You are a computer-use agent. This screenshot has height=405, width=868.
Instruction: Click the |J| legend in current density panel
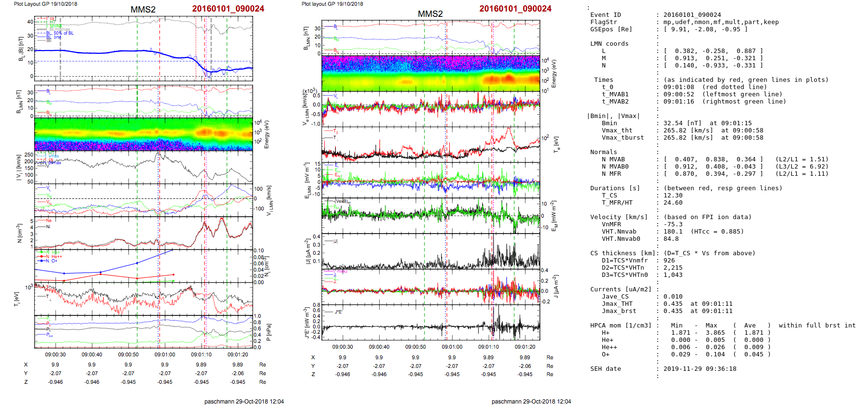(335, 241)
